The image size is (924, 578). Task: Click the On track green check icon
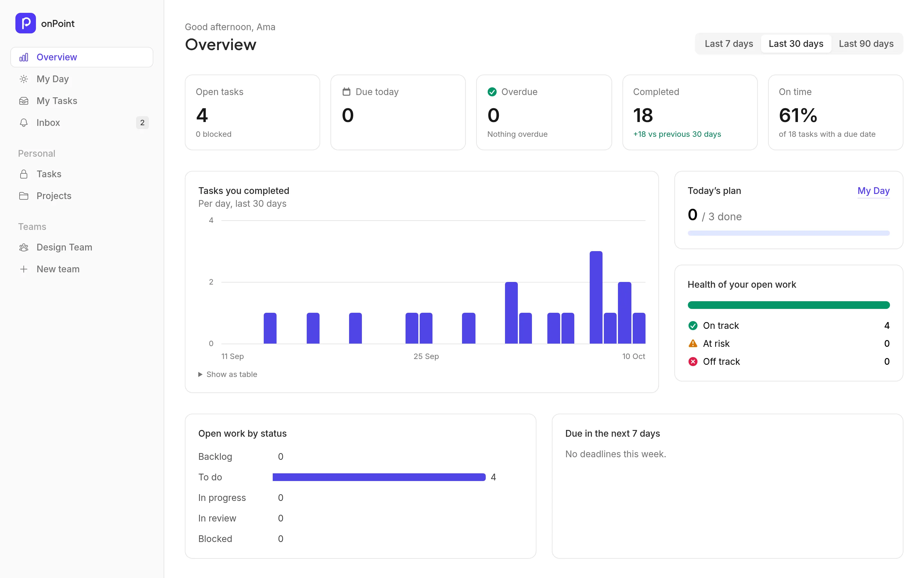(x=693, y=326)
